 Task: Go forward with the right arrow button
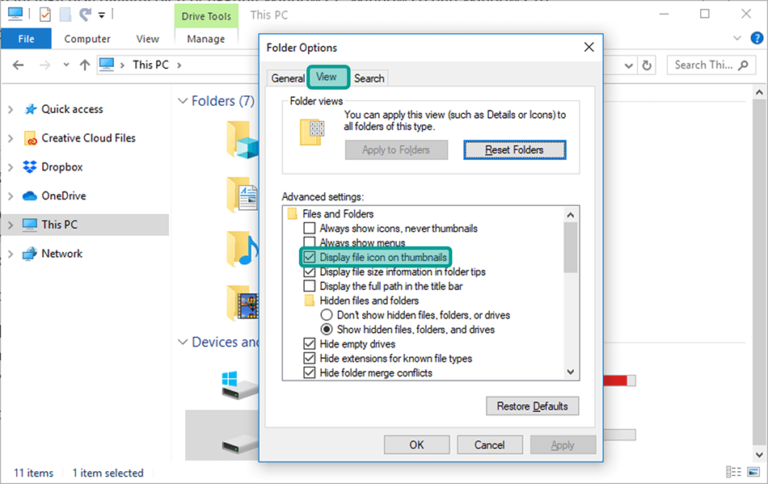(x=45, y=65)
